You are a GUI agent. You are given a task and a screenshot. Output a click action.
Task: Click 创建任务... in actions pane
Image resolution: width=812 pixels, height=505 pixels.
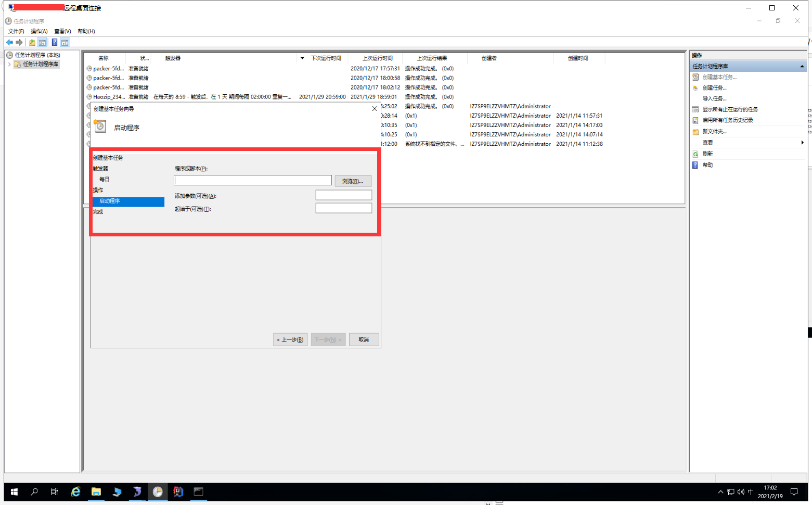(x=715, y=88)
